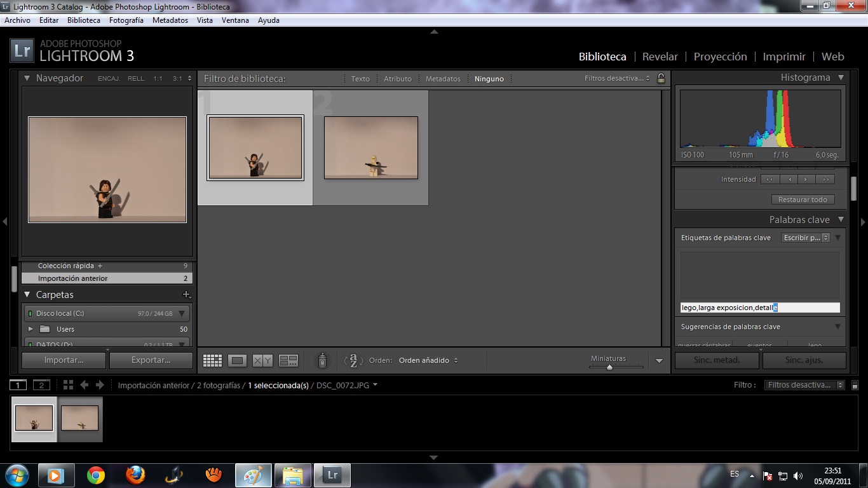Expand the Users folder
Viewport: 868px width, 488px height.
[x=31, y=329]
